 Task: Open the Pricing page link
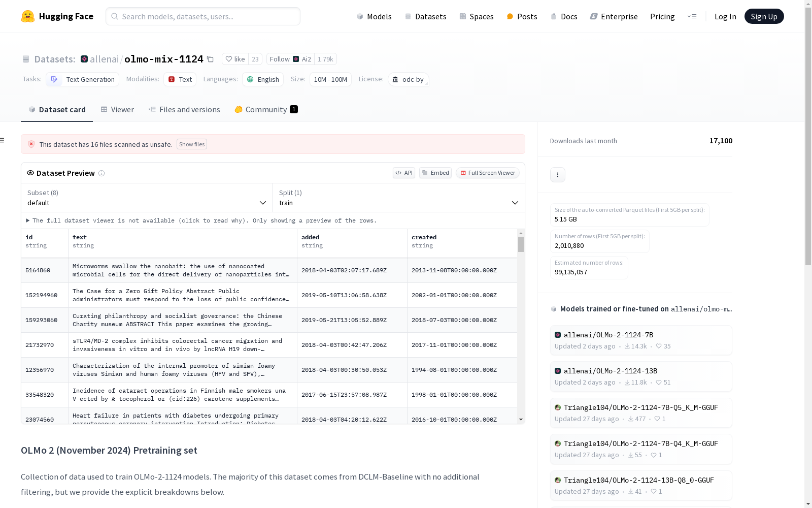click(x=662, y=16)
